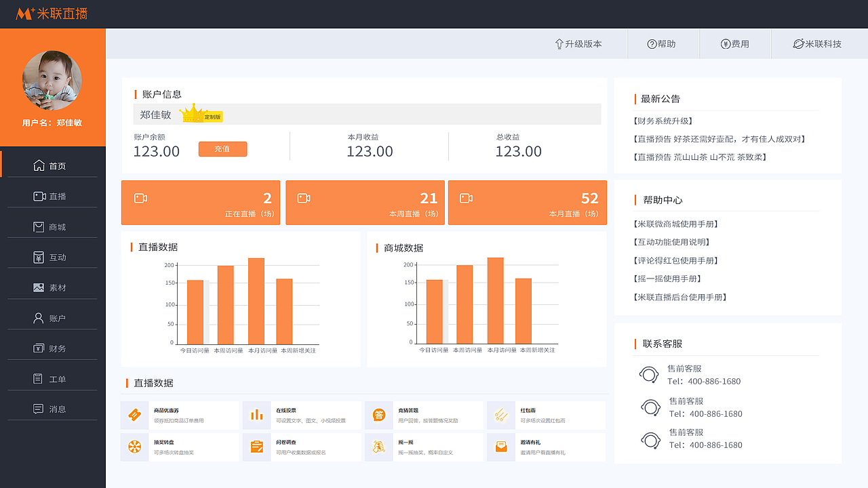Click the 米联直播 logo
This screenshot has width=868, height=488.
pos(52,14)
